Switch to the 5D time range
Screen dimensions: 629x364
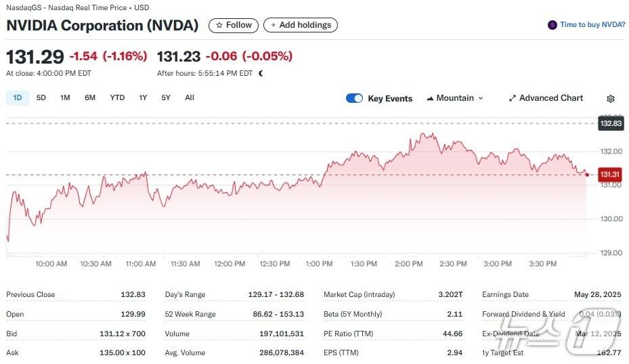[41, 97]
